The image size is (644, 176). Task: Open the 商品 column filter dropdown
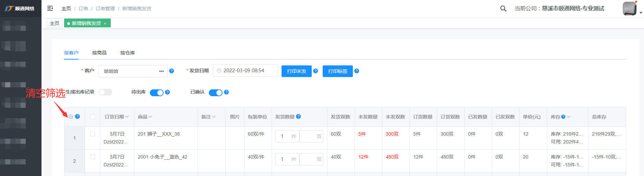(150, 117)
